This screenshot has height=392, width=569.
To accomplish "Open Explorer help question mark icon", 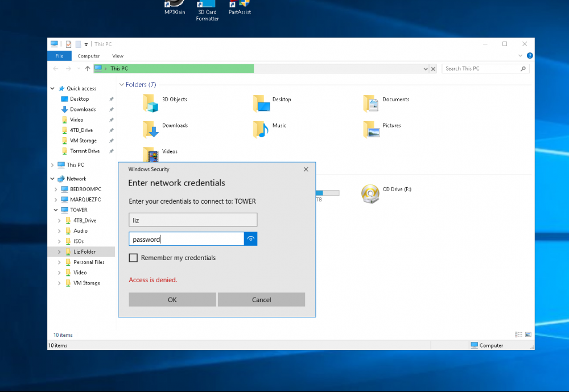I will (x=529, y=56).
